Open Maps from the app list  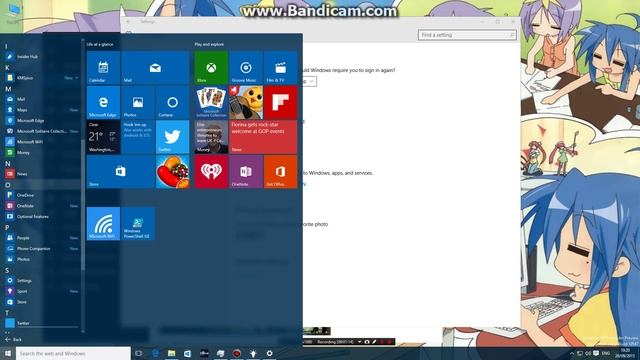pyautogui.click(x=42, y=110)
